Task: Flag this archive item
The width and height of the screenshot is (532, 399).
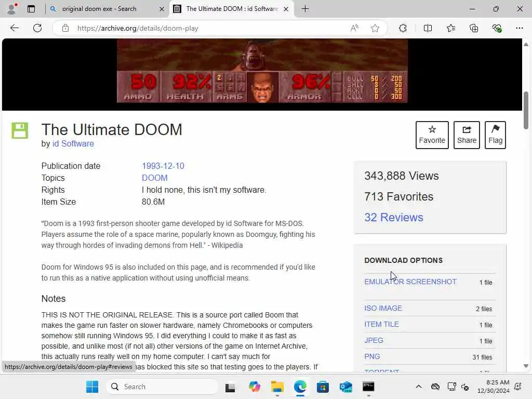Action: (495, 135)
